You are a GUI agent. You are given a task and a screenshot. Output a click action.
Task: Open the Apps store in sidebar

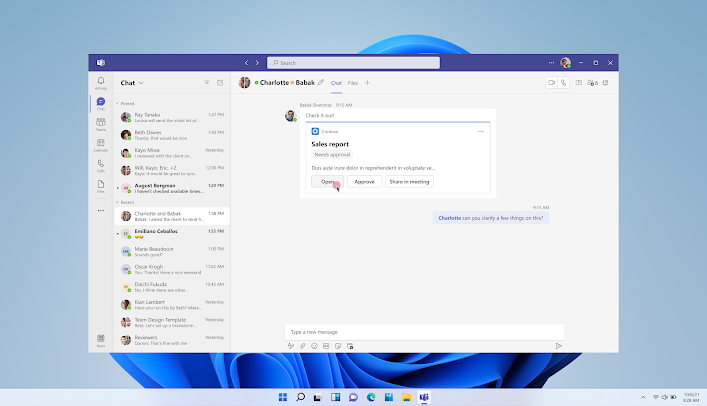[x=101, y=341]
